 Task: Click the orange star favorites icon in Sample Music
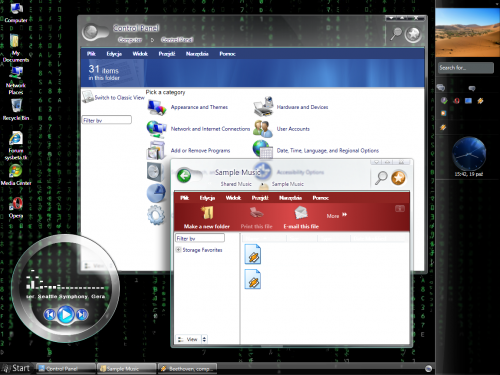coord(398,178)
